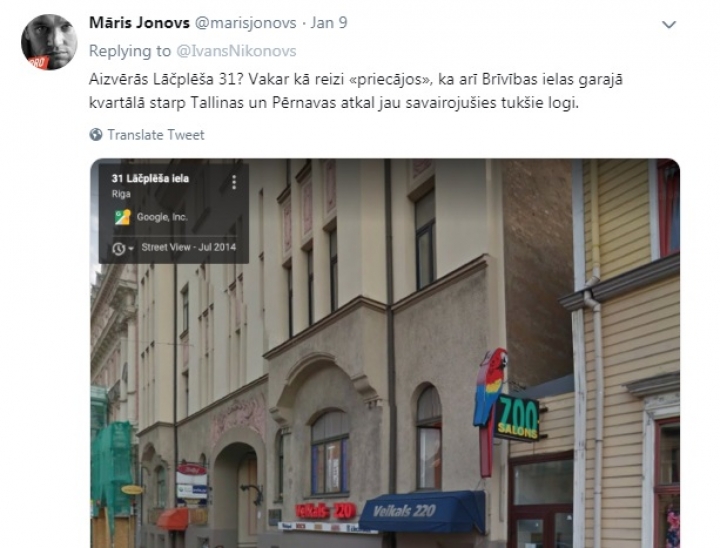Image resolution: width=720 pixels, height=548 pixels.
Task: Open three-dot menu in Street View card
Action: point(234,182)
